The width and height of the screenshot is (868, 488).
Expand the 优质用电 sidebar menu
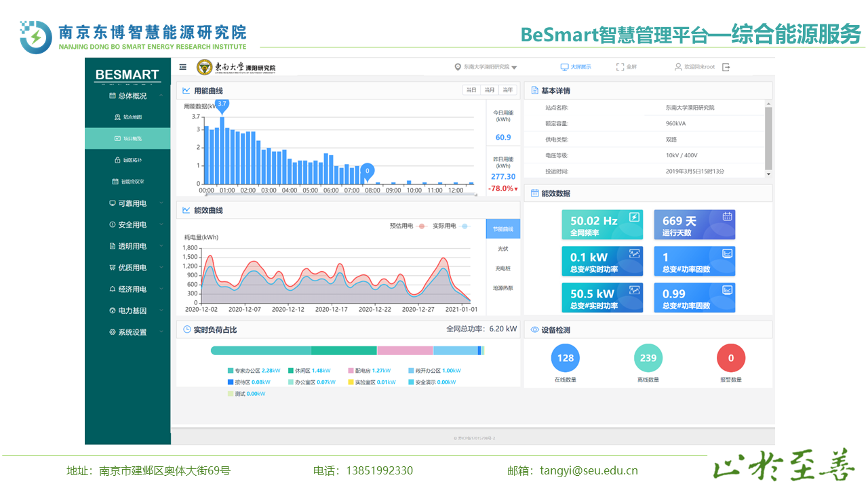click(127, 268)
